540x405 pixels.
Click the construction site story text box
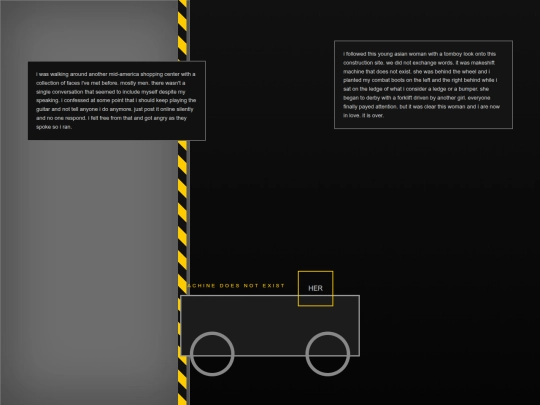(423, 85)
